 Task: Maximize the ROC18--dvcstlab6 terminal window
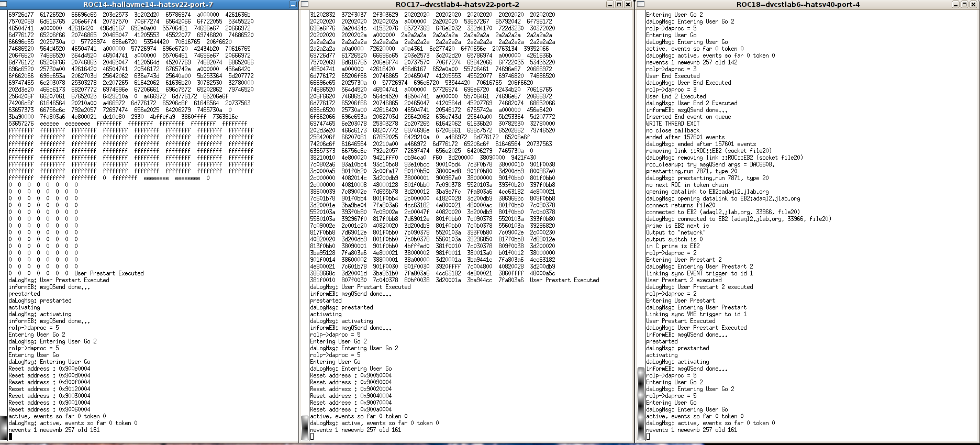[x=965, y=4]
